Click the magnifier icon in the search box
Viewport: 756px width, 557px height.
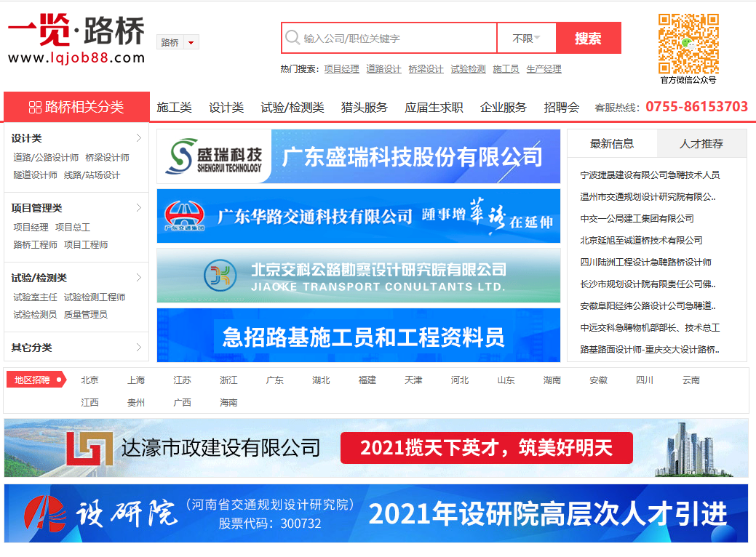293,37
